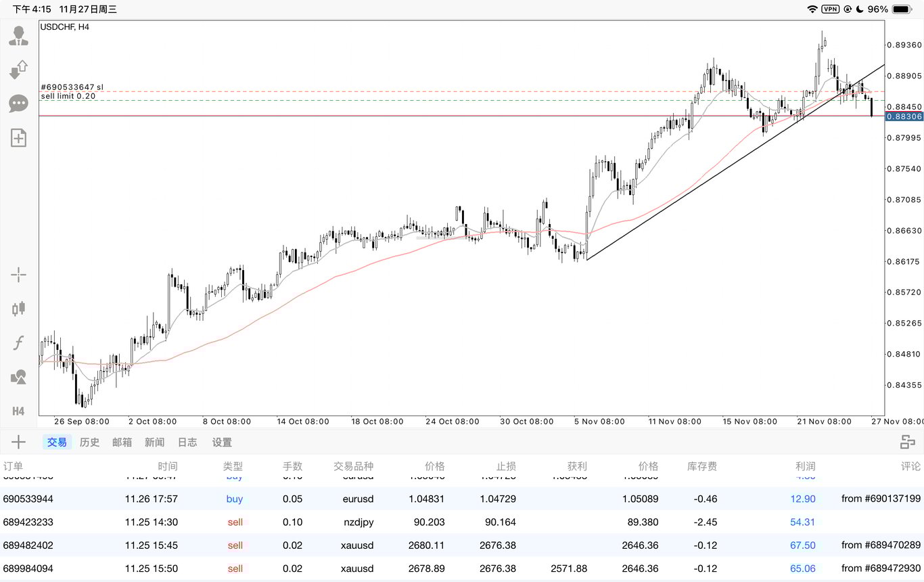Click the sell limit 0.20 order line label

[x=68, y=96]
